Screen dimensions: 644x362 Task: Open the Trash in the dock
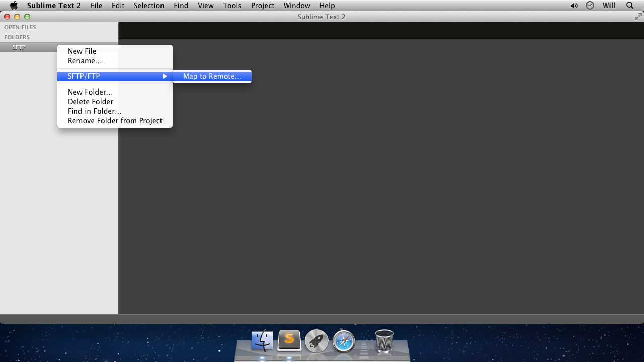point(384,341)
